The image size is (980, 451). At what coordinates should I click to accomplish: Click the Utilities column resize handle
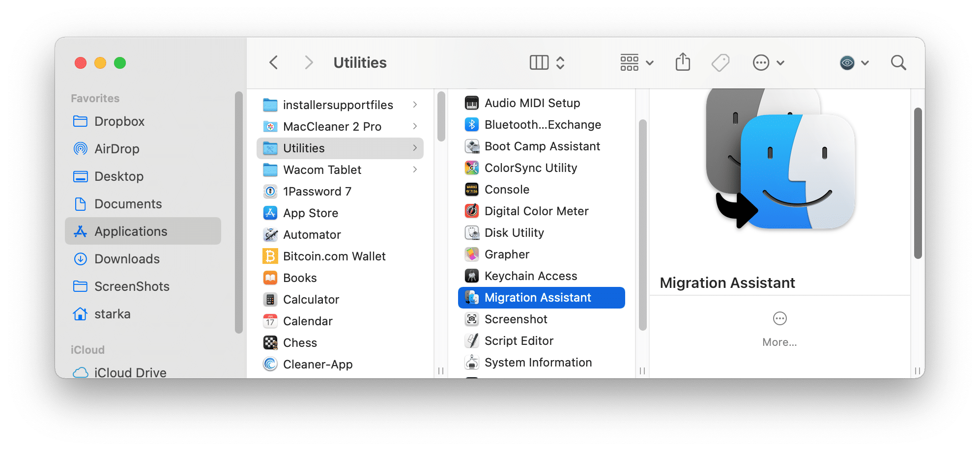642,371
